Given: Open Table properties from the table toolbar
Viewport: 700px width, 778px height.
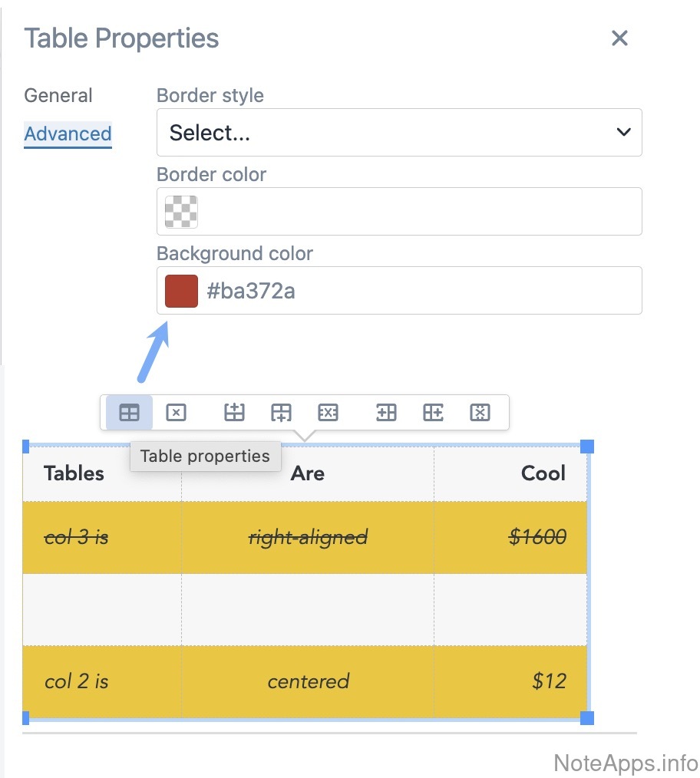Looking at the screenshot, I should (130, 413).
